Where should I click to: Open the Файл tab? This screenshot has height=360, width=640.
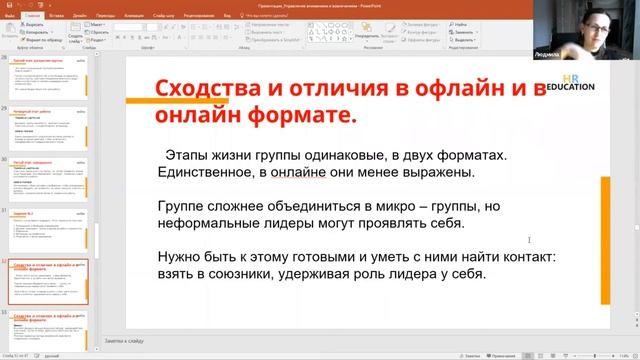pyautogui.click(x=10, y=16)
